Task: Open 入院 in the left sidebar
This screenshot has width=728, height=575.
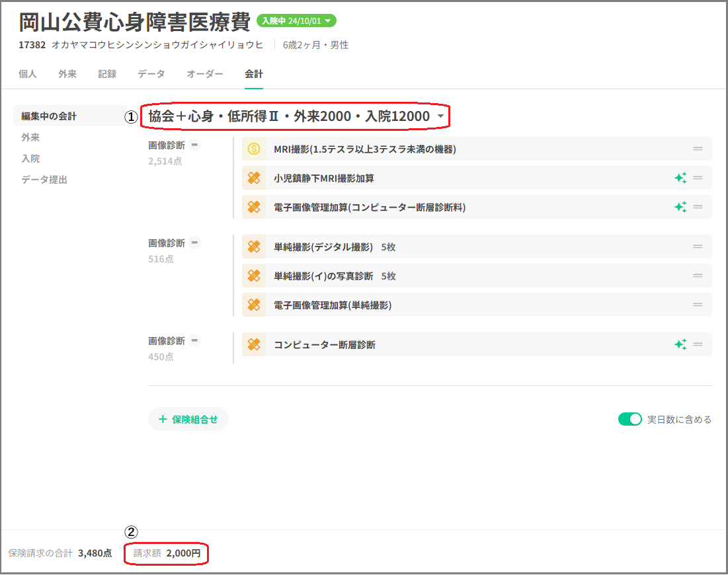Action: click(30, 158)
